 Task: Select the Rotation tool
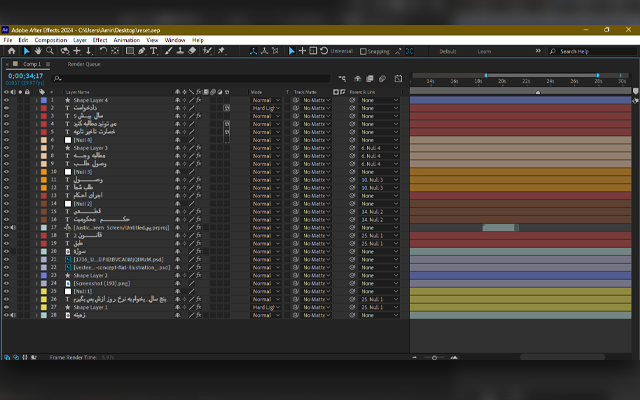(x=103, y=51)
